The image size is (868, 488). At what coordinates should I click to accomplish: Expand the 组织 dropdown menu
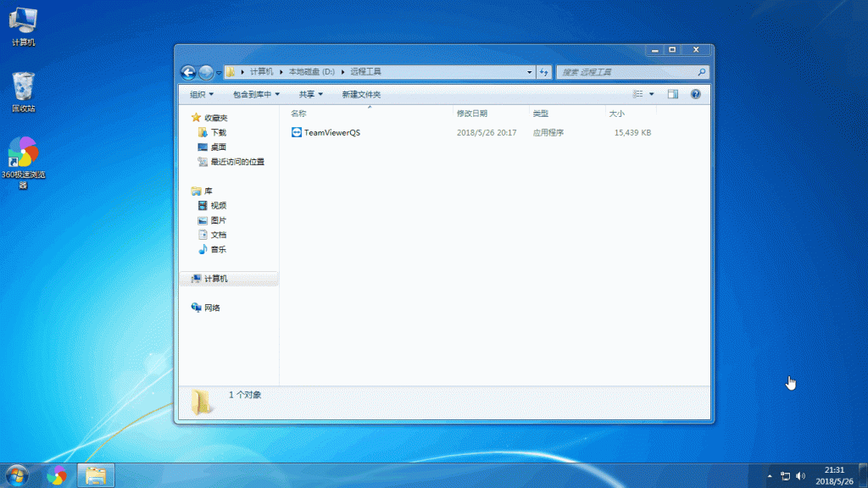click(x=202, y=95)
